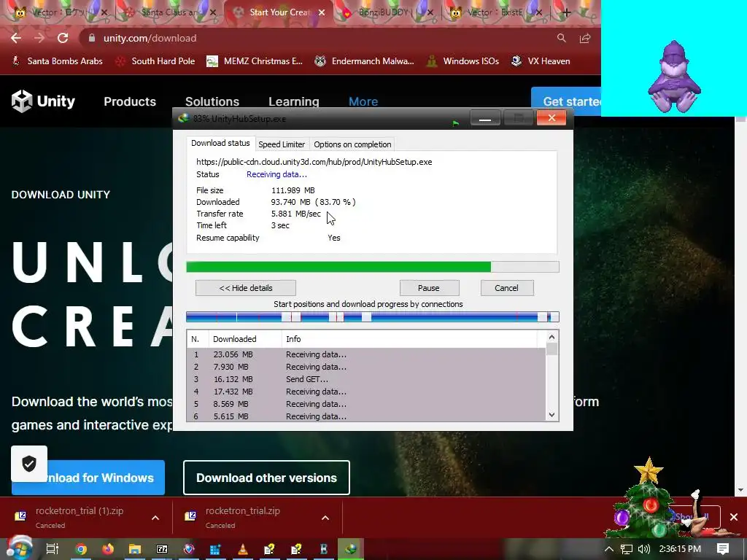
Task: Expand options for rocketron_trial (1).zip download
Action: (x=155, y=518)
